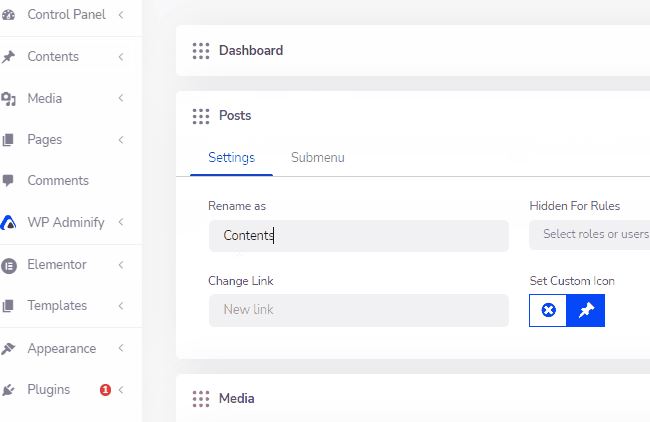Click the Plugins plug icon
The image size is (650, 422).
pyautogui.click(x=8, y=390)
